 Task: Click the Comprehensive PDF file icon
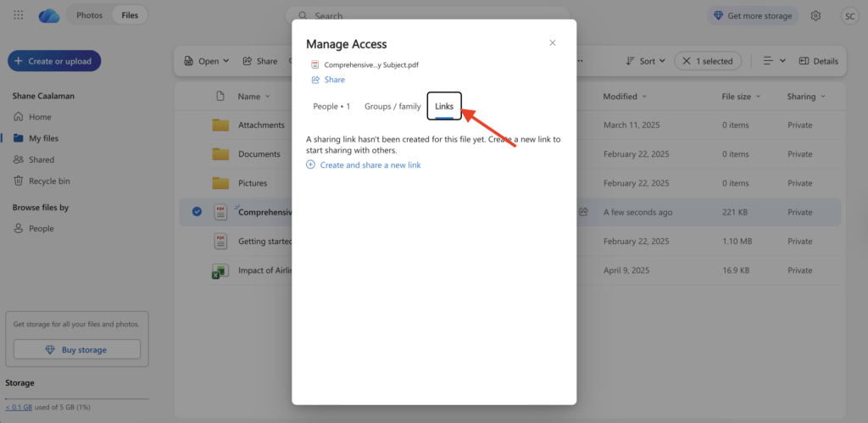click(x=221, y=212)
